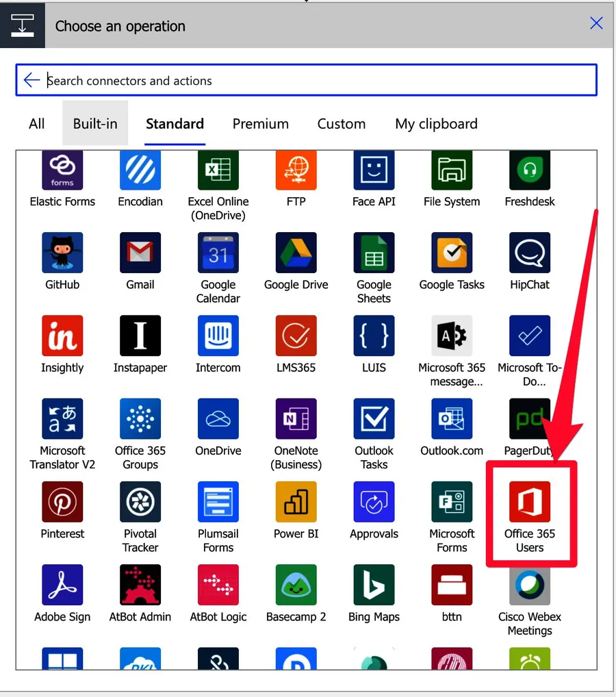
Task: Select the Office 365 Users connector
Action: coord(530,502)
